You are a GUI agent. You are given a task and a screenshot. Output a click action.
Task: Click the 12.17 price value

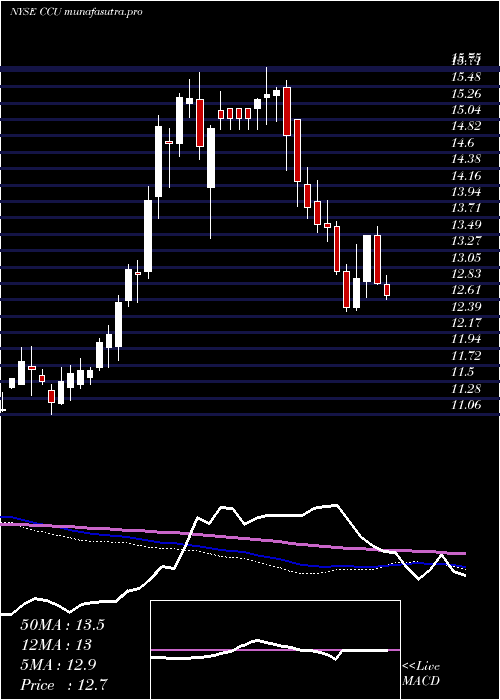(466, 323)
